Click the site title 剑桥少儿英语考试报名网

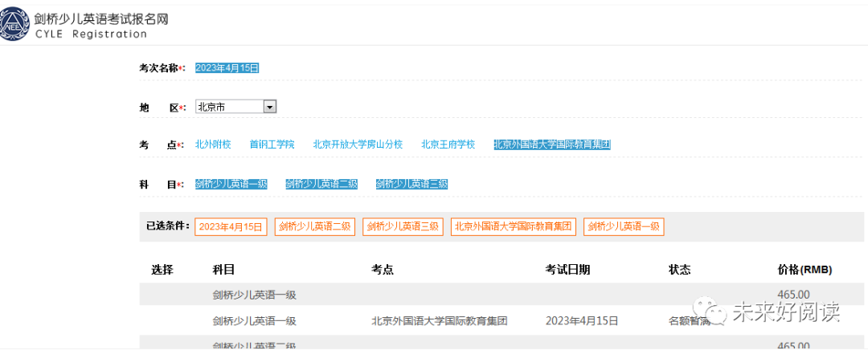point(100,18)
